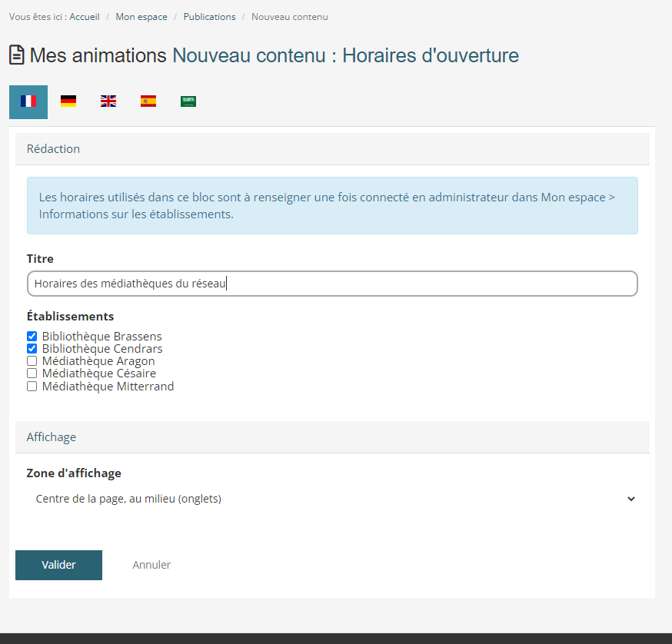Check Médiathèque Mitterrand option
Viewport: 672px width, 644px height.
pyautogui.click(x=32, y=387)
